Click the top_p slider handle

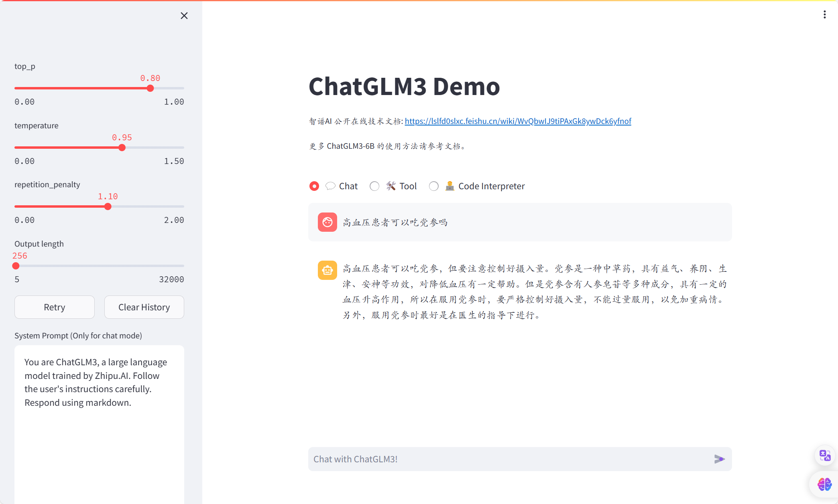pos(150,88)
